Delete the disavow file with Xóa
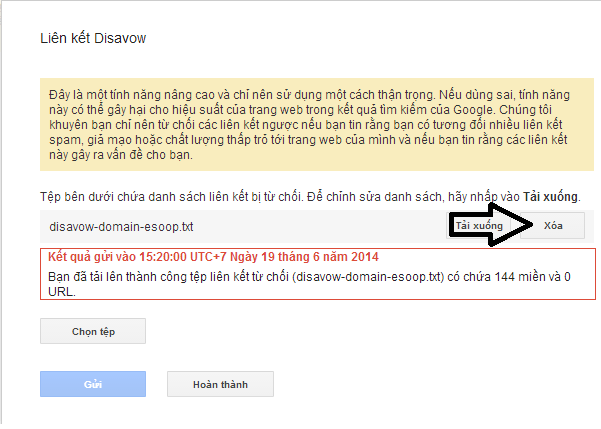Screen dimensions: 601x429 tap(553, 225)
